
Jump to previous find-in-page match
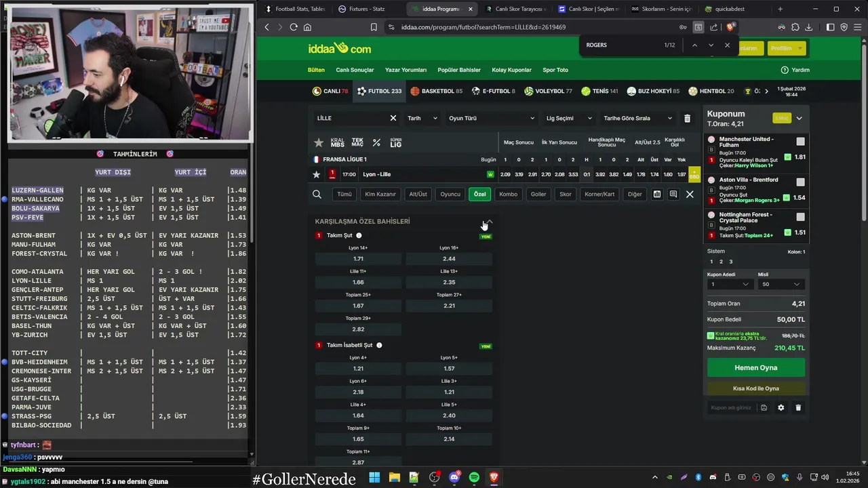click(x=694, y=45)
